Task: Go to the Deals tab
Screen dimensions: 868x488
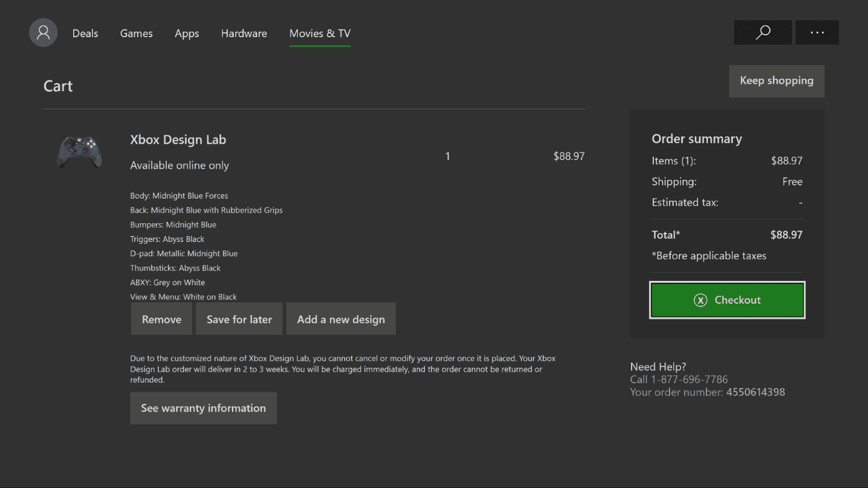Action: pos(85,33)
